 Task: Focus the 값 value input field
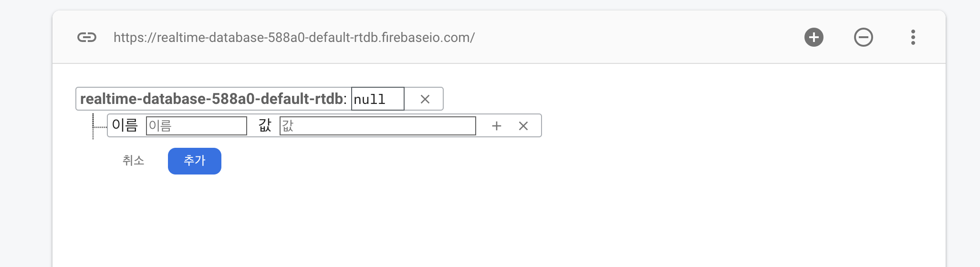[x=377, y=126]
